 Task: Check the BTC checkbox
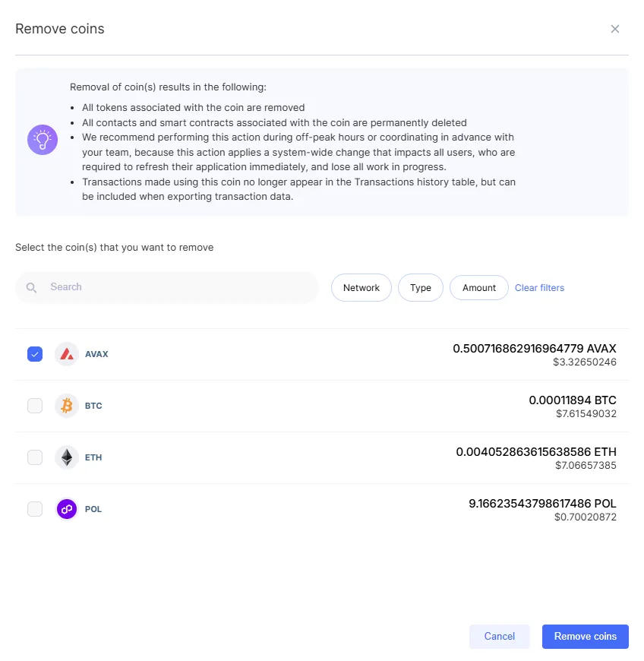[35, 406]
